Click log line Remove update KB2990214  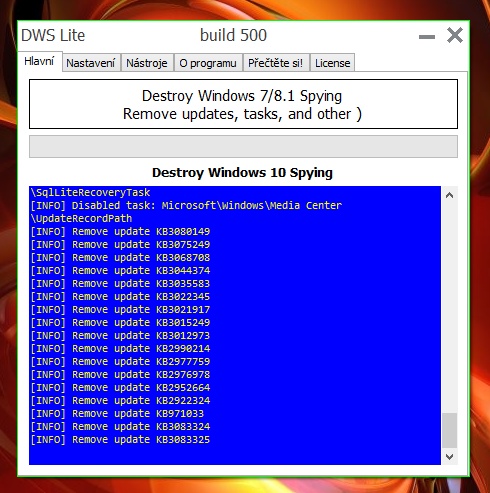(120, 349)
